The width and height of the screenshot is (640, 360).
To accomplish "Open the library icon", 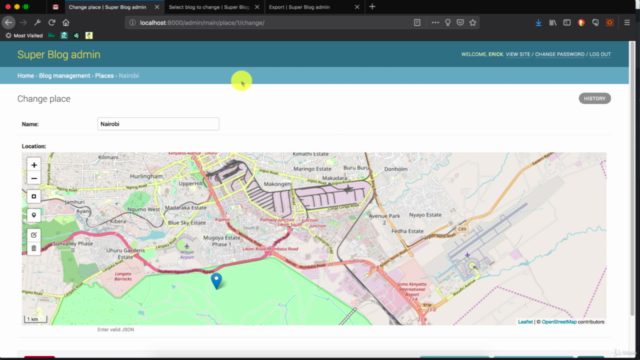I will pyautogui.click(x=553, y=23).
